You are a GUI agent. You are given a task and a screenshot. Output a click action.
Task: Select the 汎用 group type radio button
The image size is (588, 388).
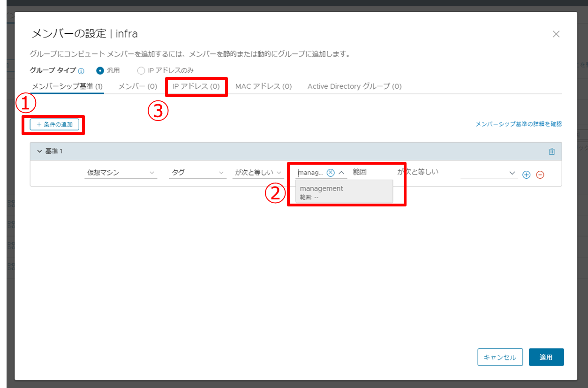point(100,71)
